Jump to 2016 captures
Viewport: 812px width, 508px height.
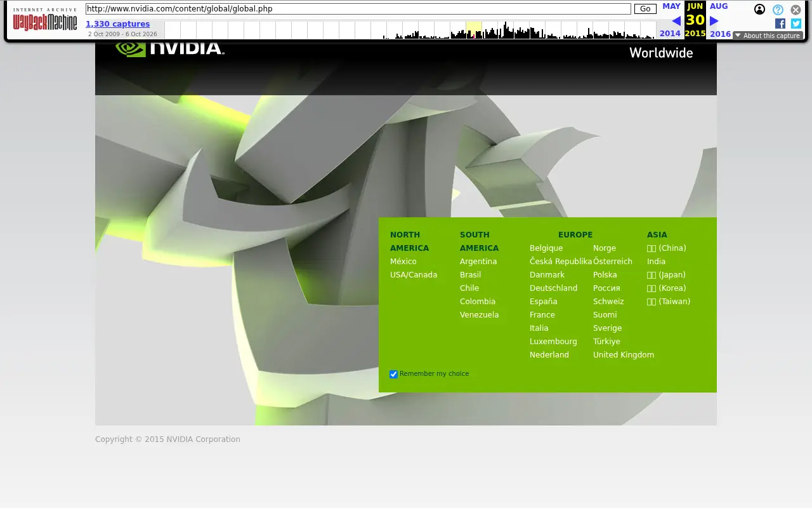click(721, 34)
